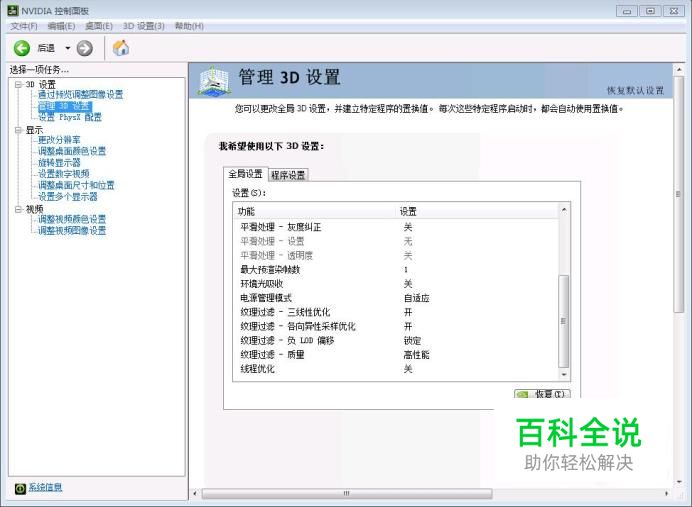Open 设置多个显示器 task

point(68,197)
